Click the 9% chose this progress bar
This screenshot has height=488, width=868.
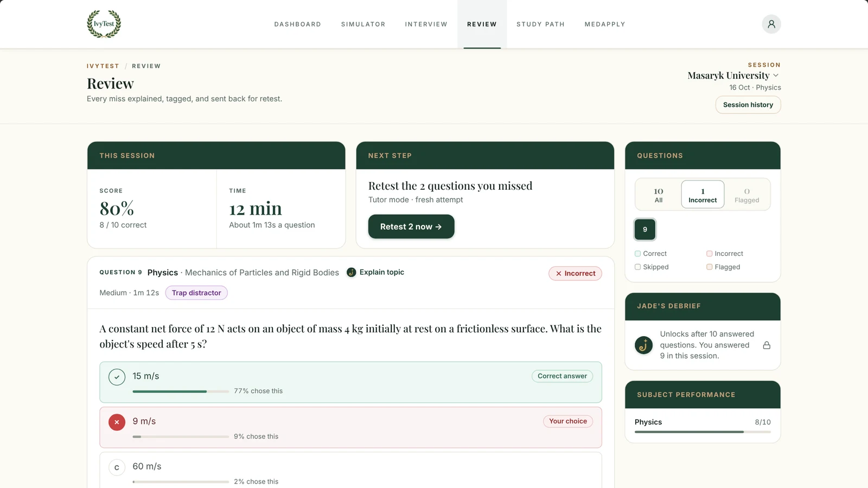[x=181, y=436]
